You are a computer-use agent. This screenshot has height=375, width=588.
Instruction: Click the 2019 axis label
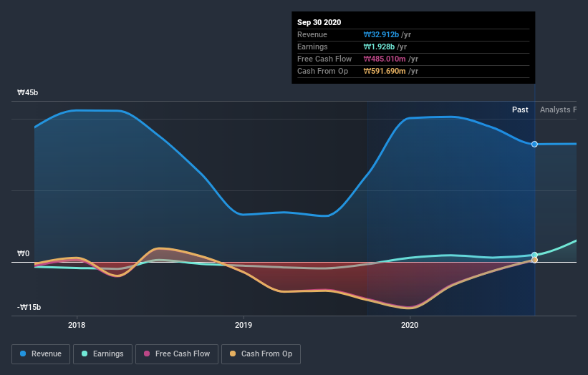pyautogui.click(x=244, y=325)
